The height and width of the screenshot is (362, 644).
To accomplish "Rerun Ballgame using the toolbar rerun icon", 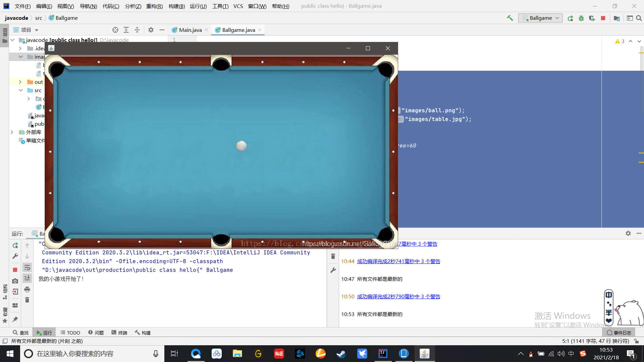I will pos(570,18).
